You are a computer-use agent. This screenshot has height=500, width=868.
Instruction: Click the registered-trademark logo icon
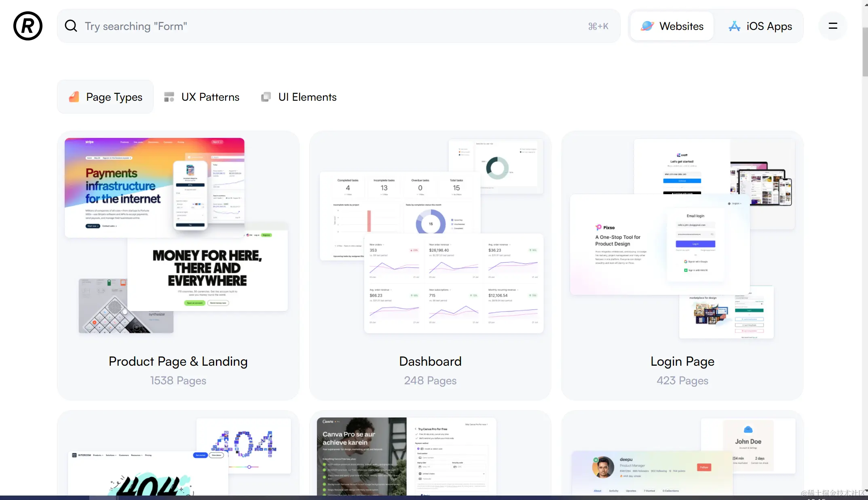[x=28, y=26]
